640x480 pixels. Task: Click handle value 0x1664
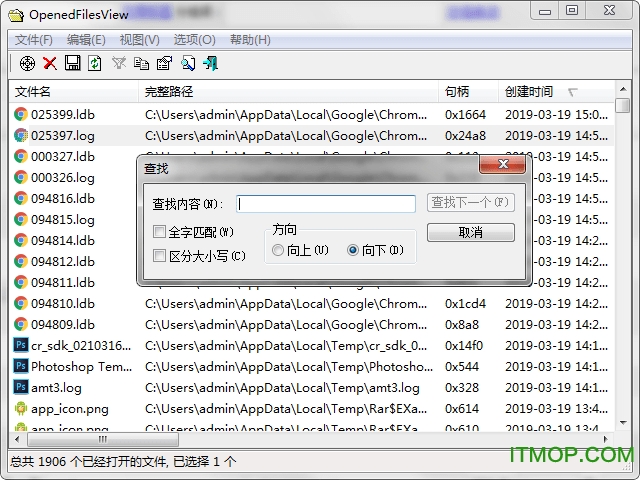pos(465,115)
